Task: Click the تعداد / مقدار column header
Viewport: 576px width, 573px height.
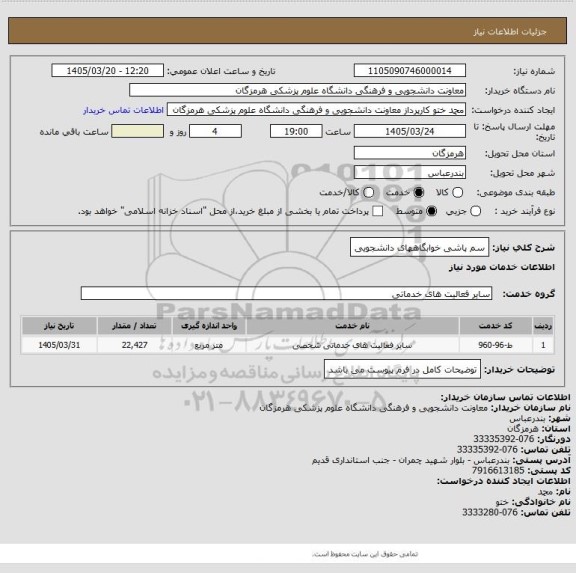Action: coord(134,326)
